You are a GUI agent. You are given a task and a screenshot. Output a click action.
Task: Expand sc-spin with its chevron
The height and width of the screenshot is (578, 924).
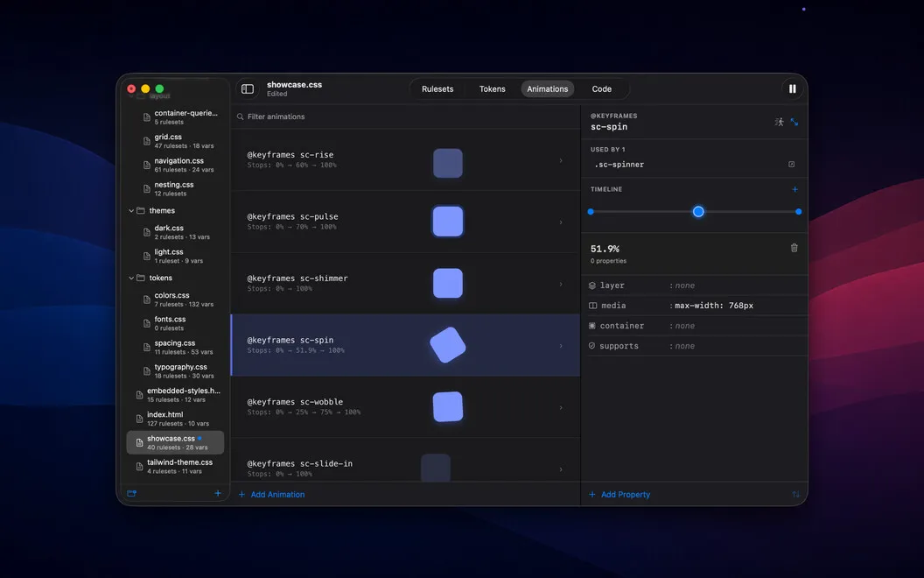coord(560,346)
